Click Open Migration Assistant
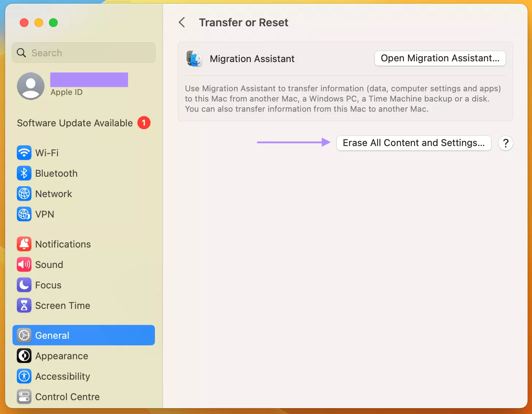 point(440,58)
